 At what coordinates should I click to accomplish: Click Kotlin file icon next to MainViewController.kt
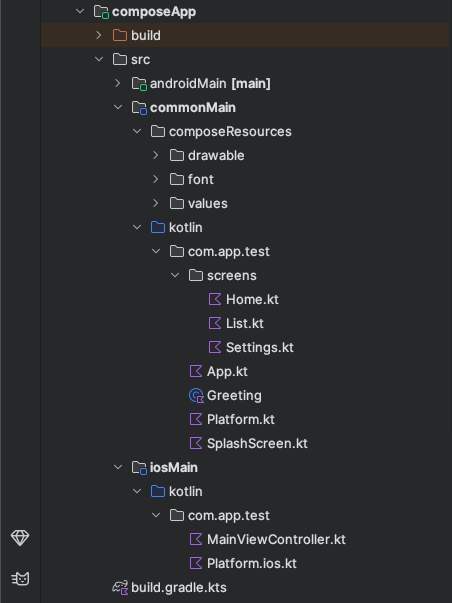coord(196,539)
